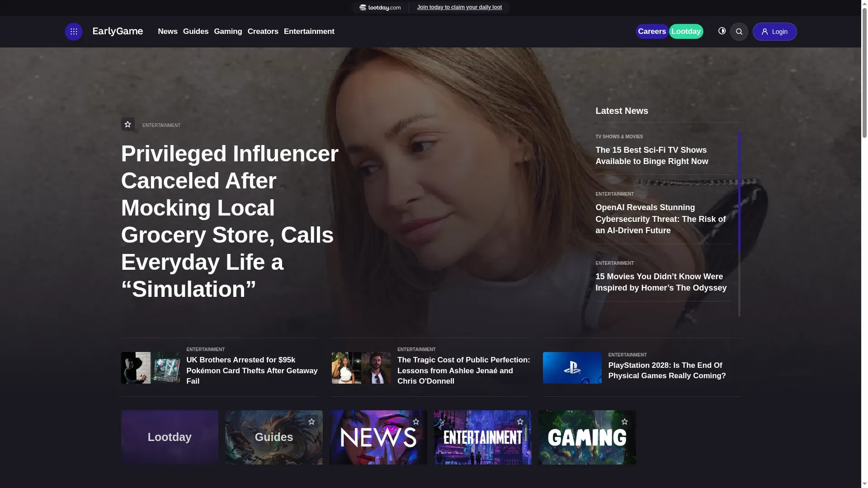The image size is (868, 488).
Task: Open the Gaming menu item
Action: pos(228,32)
